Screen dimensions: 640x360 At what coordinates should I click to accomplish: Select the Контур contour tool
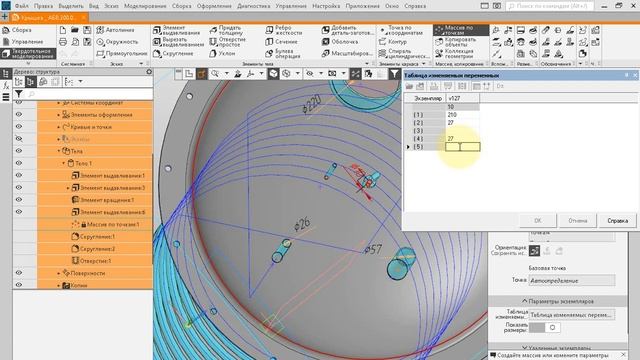[393, 42]
